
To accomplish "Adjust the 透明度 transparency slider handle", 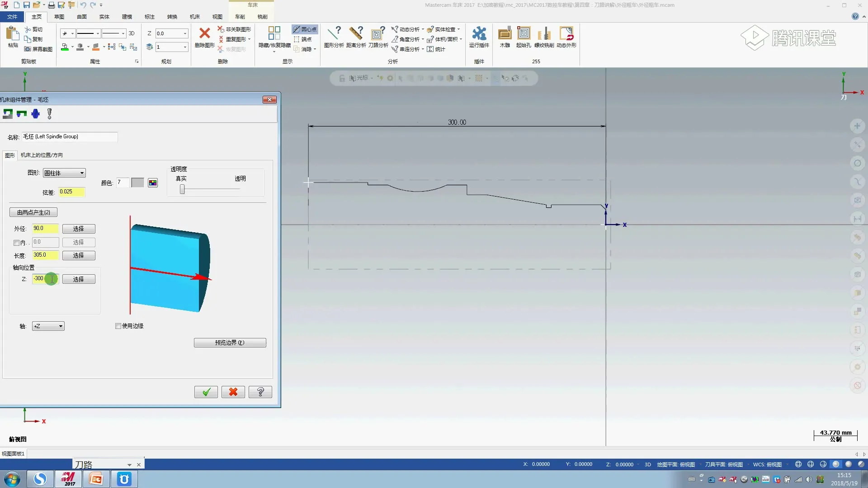I will 182,189.
